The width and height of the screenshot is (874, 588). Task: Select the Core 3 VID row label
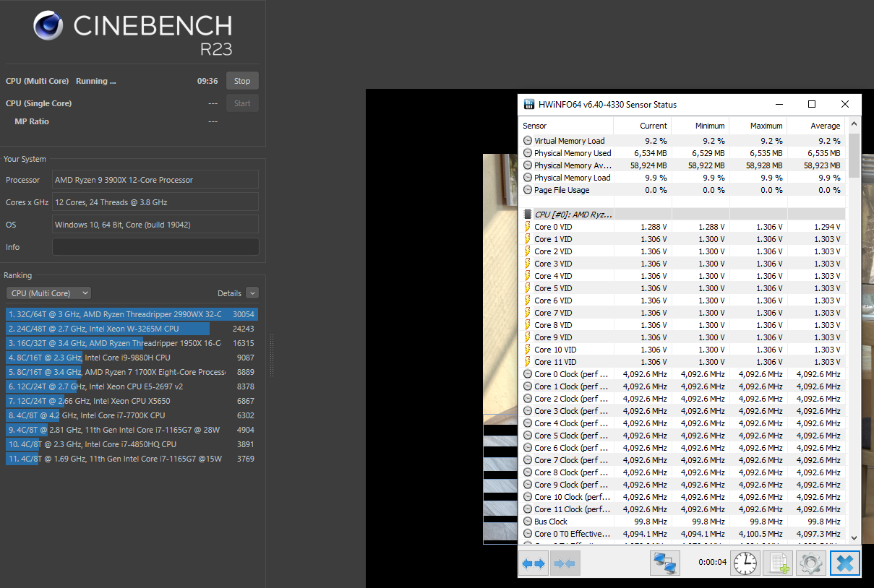553,264
